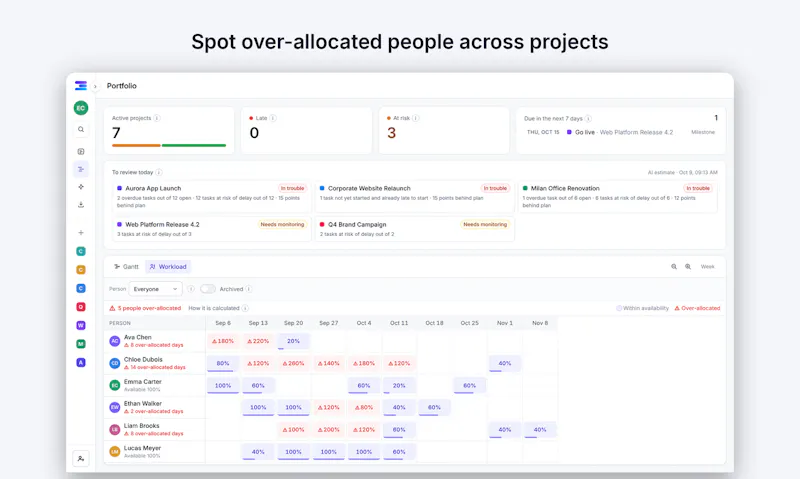Open the blue C project icon
Image resolution: width=800 pixels, height=479 pixels.
[81, 288]
